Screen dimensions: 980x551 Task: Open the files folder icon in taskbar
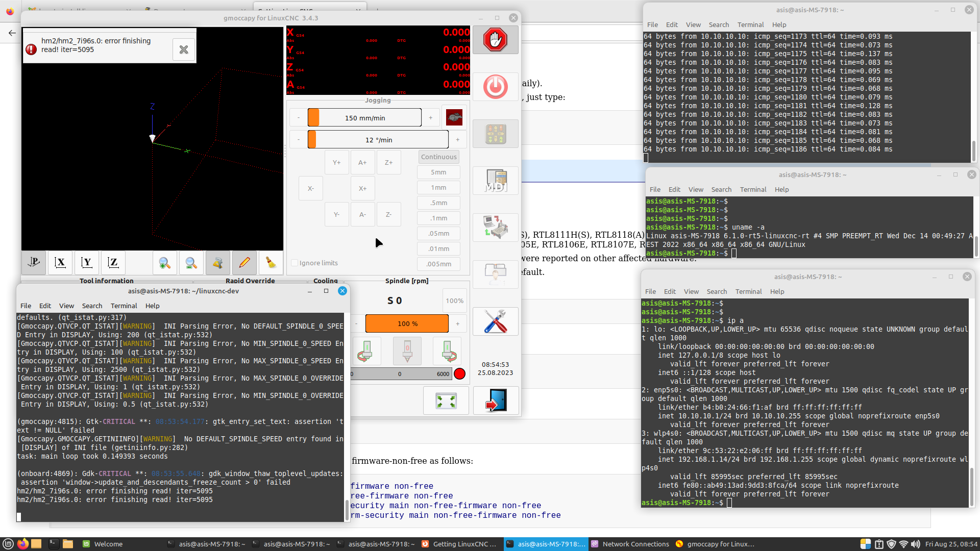click(x=68, y=544)
